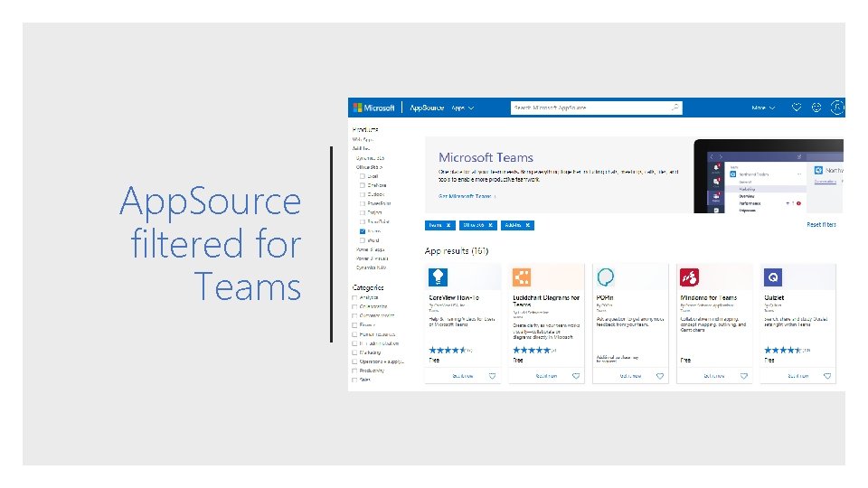Enable the Analytics category checkbox
The height and width of the screenshot is (488, 868).
click(354, 297)
